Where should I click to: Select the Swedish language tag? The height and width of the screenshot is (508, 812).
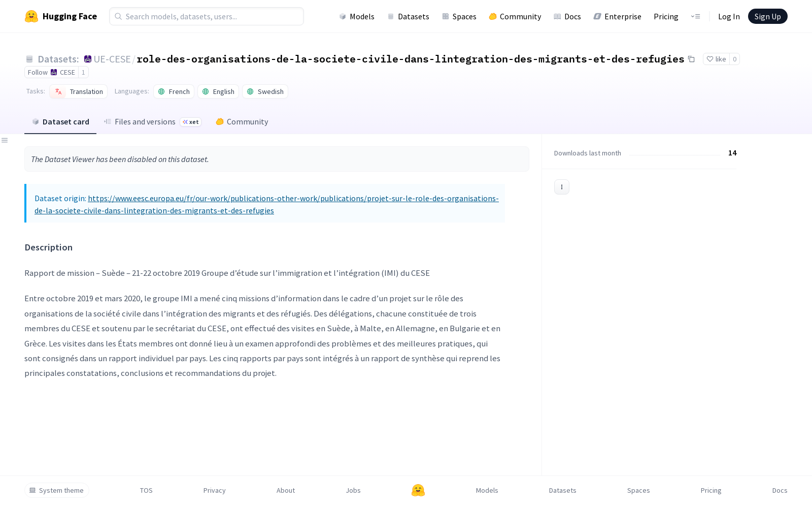coord(265,91)
